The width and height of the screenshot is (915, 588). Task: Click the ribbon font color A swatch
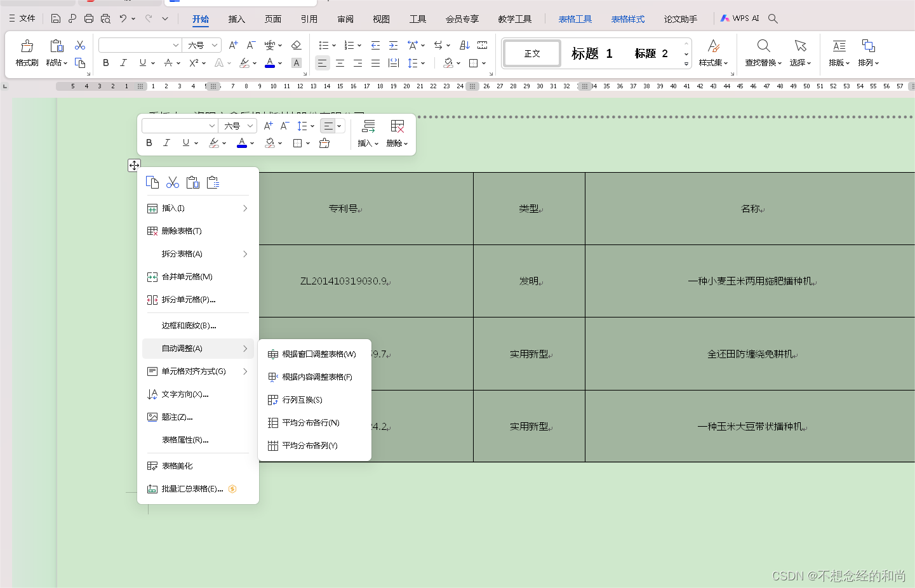(x=270, y=63)
